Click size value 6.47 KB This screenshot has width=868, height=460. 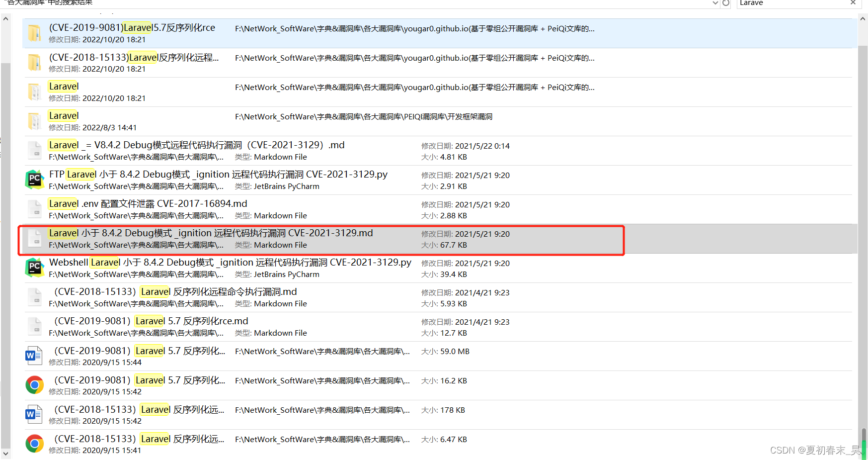click(x=454, y=440)
